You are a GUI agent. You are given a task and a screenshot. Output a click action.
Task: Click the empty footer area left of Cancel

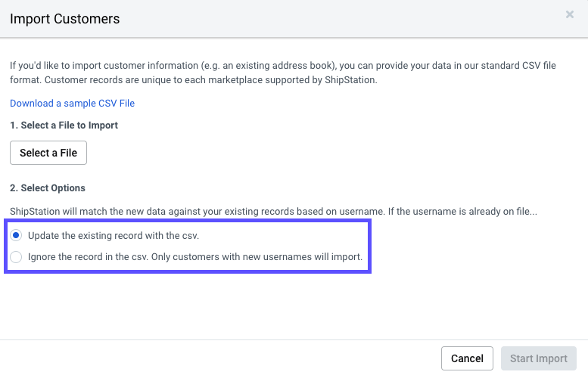227,358
